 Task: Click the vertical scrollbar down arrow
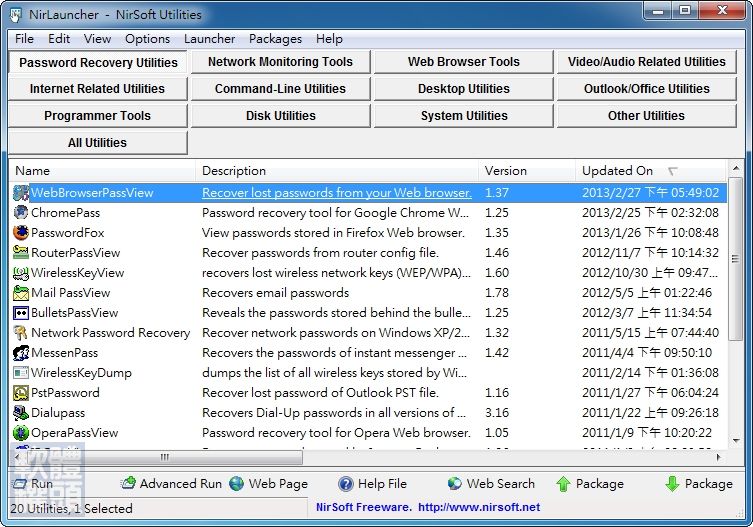point(736,440)
